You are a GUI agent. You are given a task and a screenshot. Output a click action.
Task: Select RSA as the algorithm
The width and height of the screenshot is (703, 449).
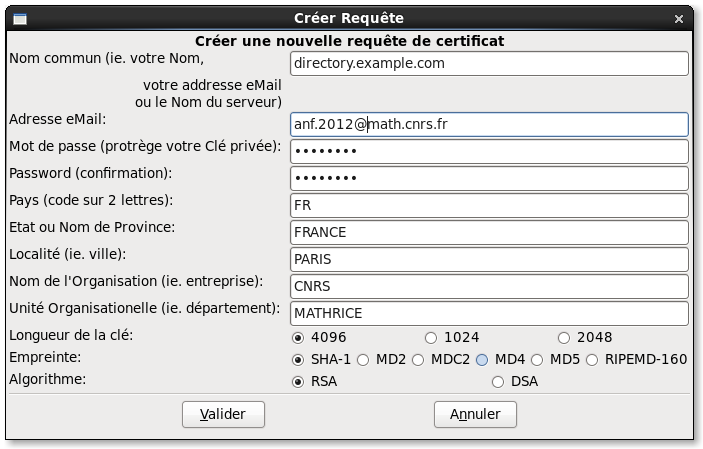coord(298,382)
